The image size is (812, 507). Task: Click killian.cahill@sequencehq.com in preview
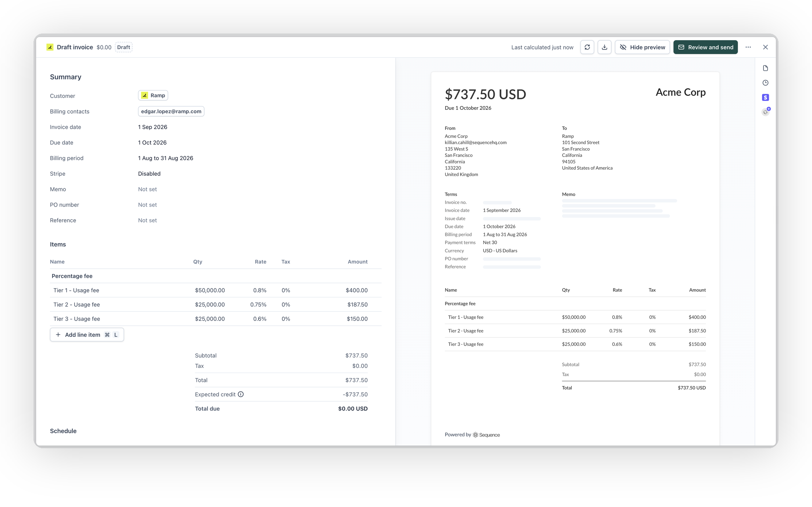click(x=476, y=143)
